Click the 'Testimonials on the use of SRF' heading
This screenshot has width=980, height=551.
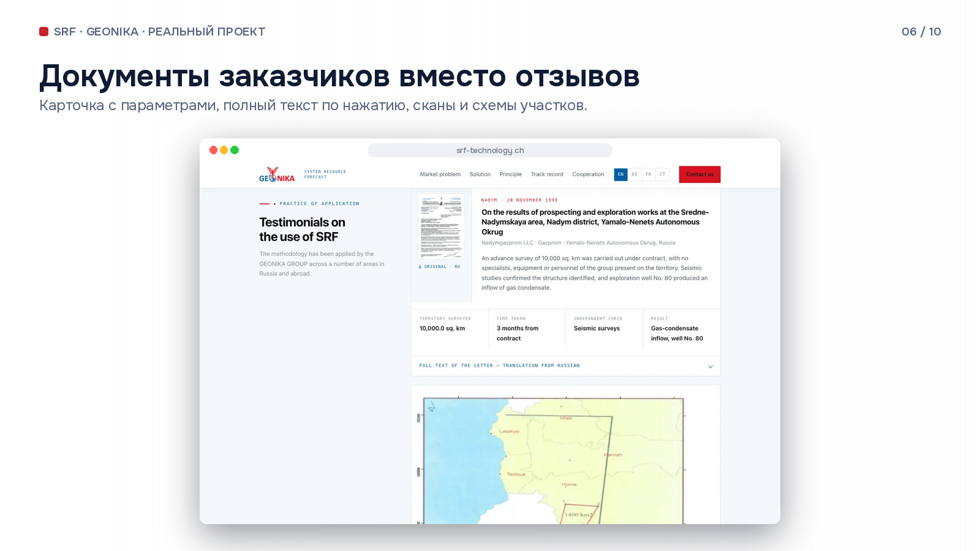click(302, 230)
